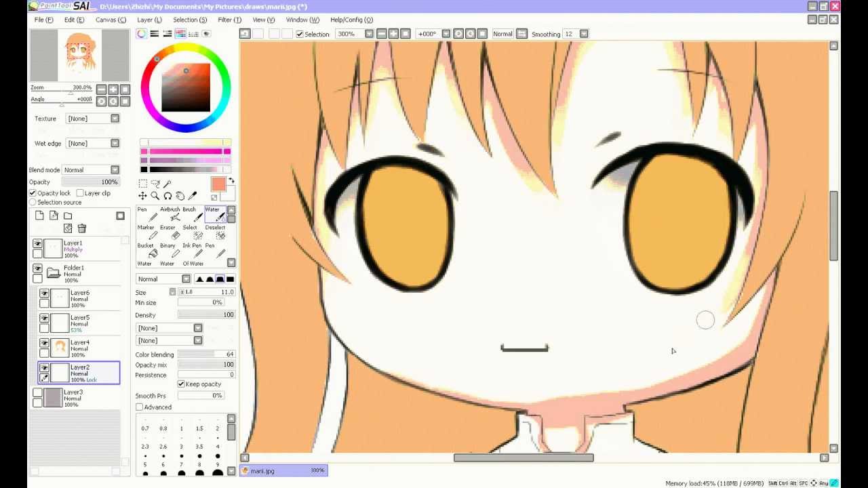Create a new normal layer

coord(39,216)
